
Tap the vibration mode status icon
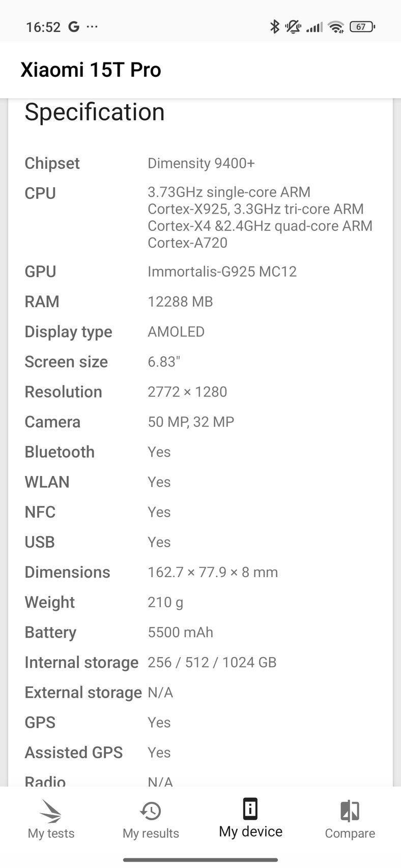tap(294, 26)
